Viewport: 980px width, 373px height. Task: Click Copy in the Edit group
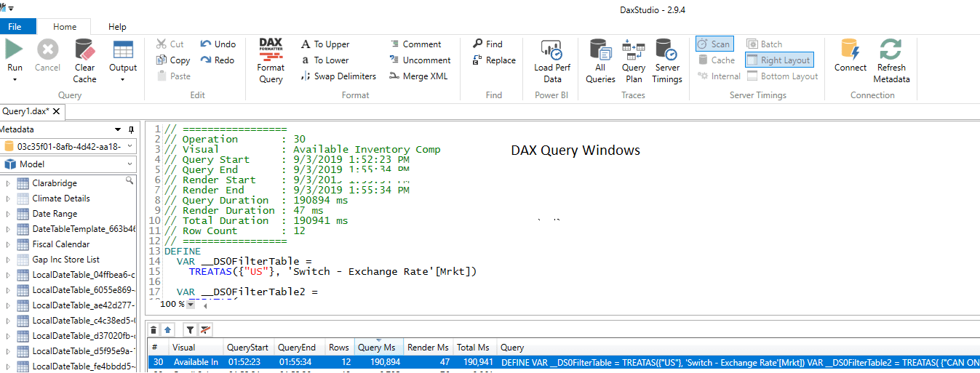pos(174,60)
